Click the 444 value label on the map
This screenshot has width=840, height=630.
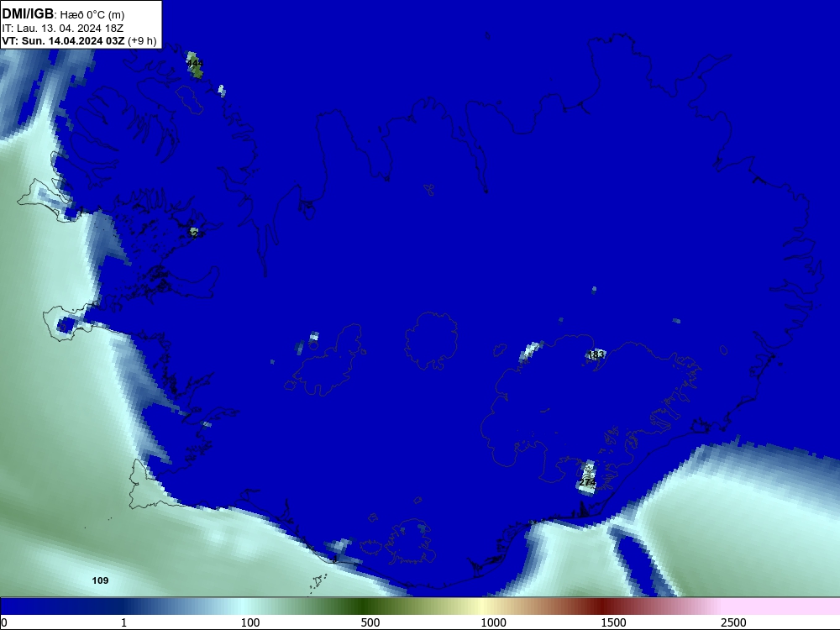(x=195, y=63)
